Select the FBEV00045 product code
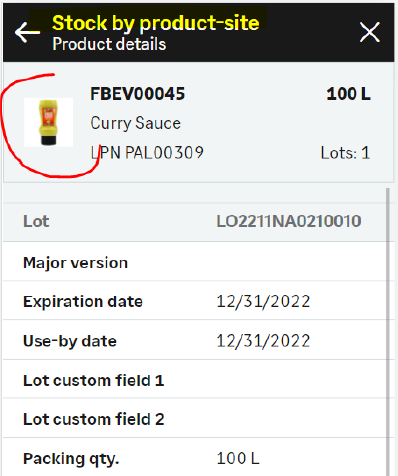The width and height of the screenshot is (398, 476). click(x=137, y=94)
